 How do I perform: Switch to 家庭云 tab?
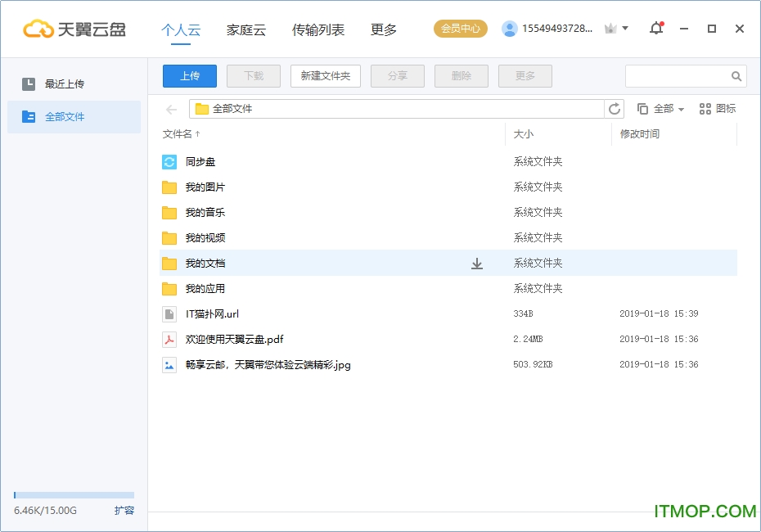point(246,30)
